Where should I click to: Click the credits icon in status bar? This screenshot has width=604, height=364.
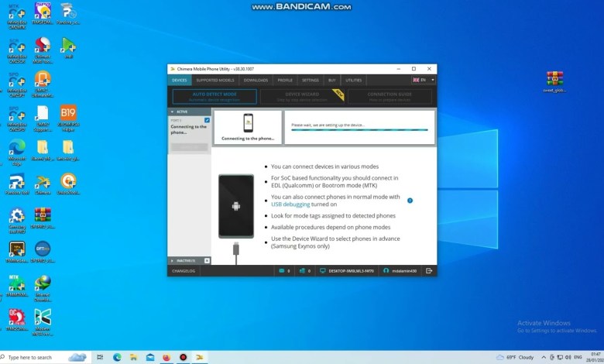(x=300, y=271)
